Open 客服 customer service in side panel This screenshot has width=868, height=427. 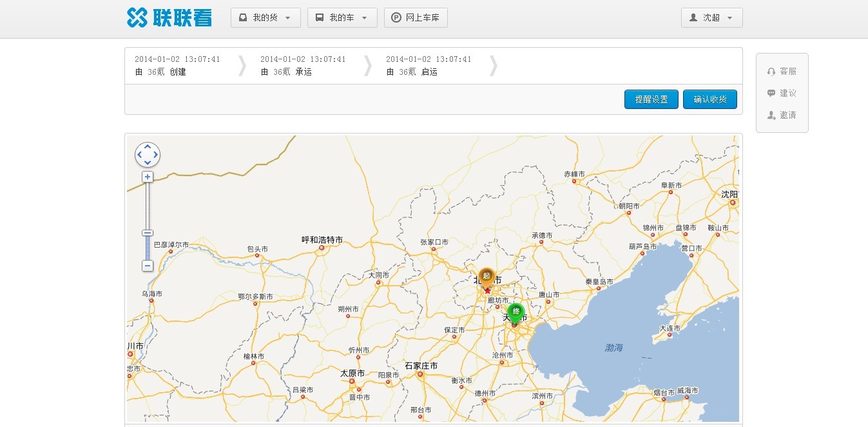782,72
